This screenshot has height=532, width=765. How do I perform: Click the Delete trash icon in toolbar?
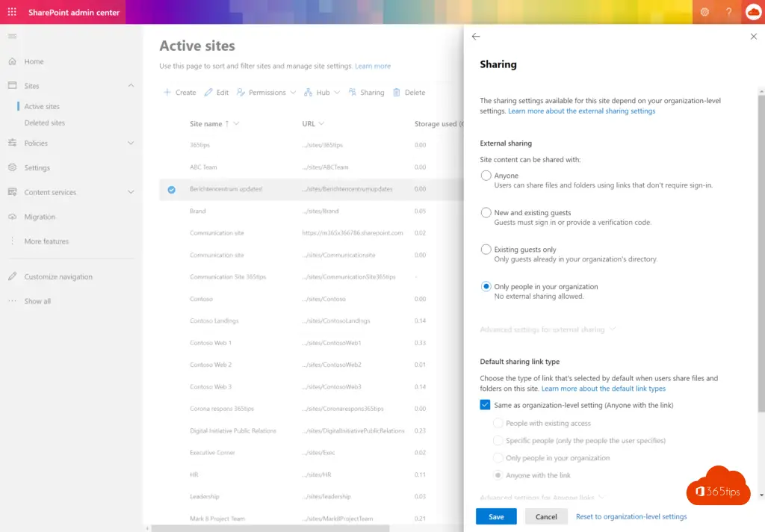[397, 93]
